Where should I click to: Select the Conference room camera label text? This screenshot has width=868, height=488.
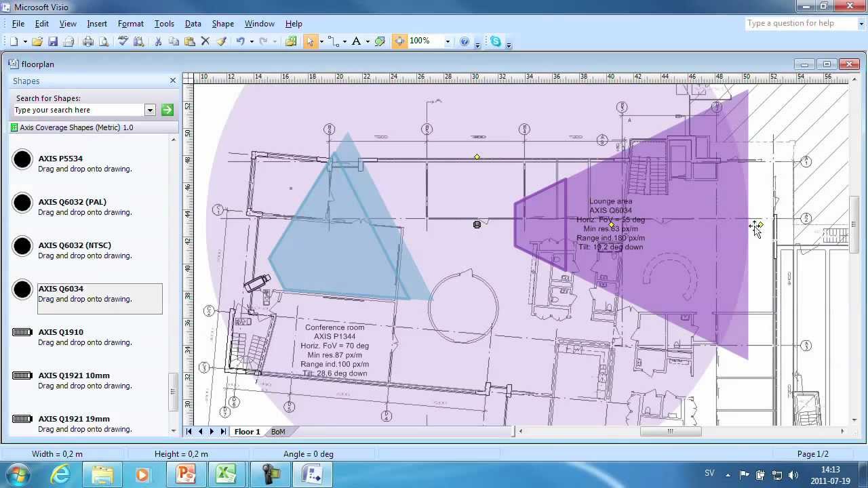335,350
